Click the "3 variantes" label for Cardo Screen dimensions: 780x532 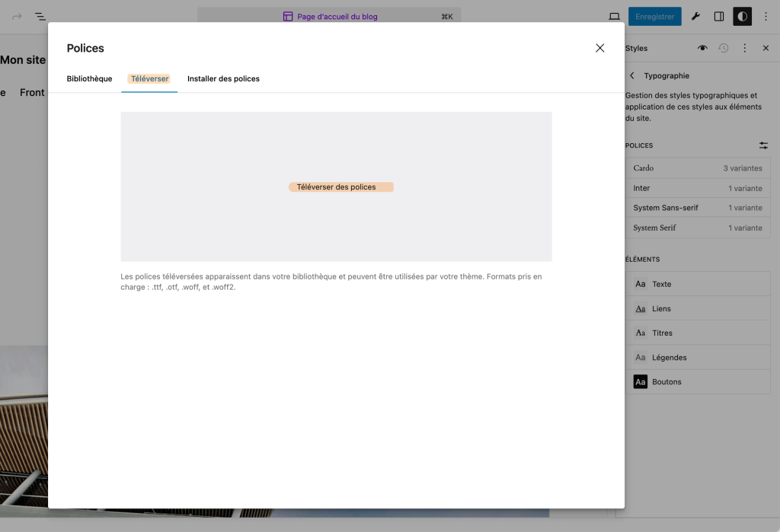pos(743,168)
